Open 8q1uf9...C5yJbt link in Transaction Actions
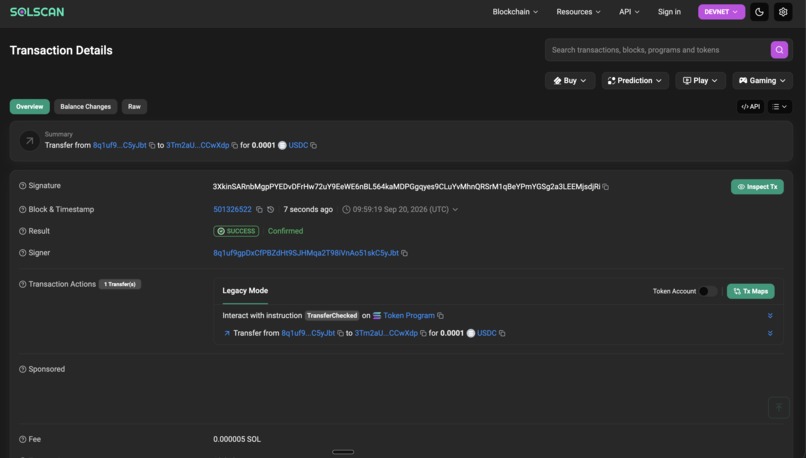 (308, 333)
